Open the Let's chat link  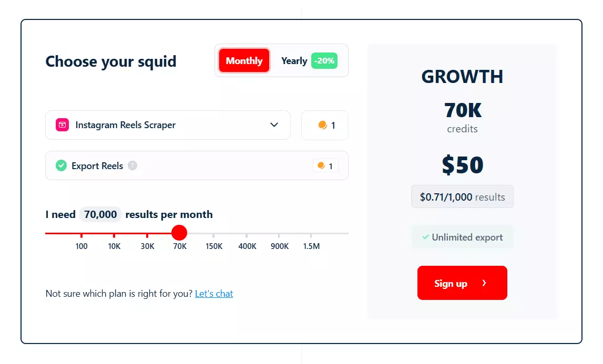(214, 294)
